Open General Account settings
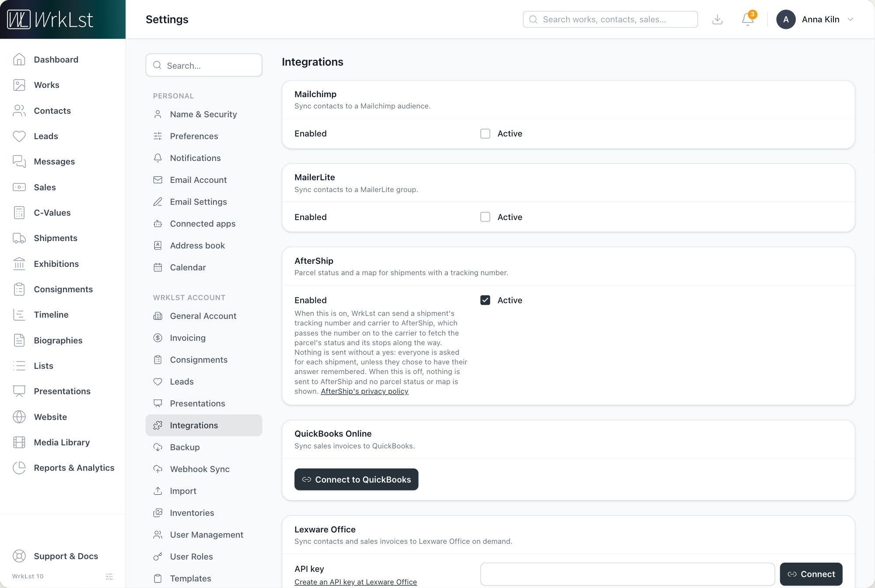875x588 pixels. [x=204, y=316]
